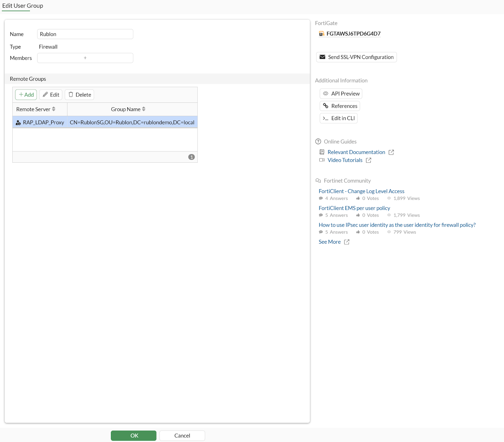Add a new remote group
504x442 pixels.
coord(26,95)
